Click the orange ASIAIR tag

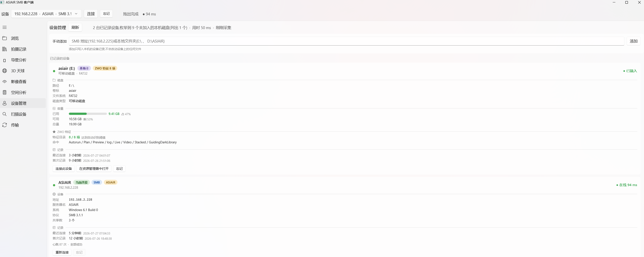coord(111,182)
